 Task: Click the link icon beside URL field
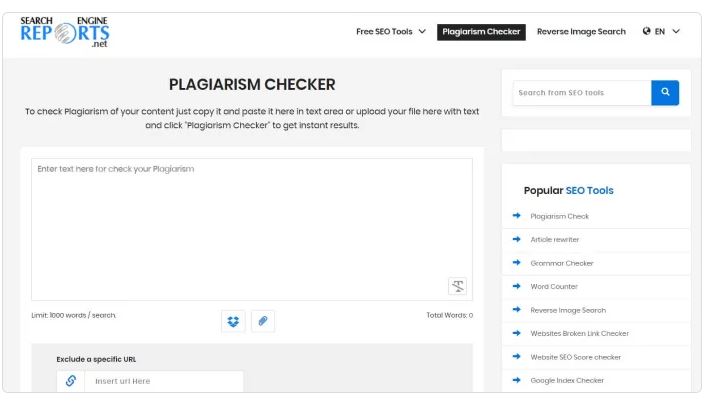[x=70, y=381]
